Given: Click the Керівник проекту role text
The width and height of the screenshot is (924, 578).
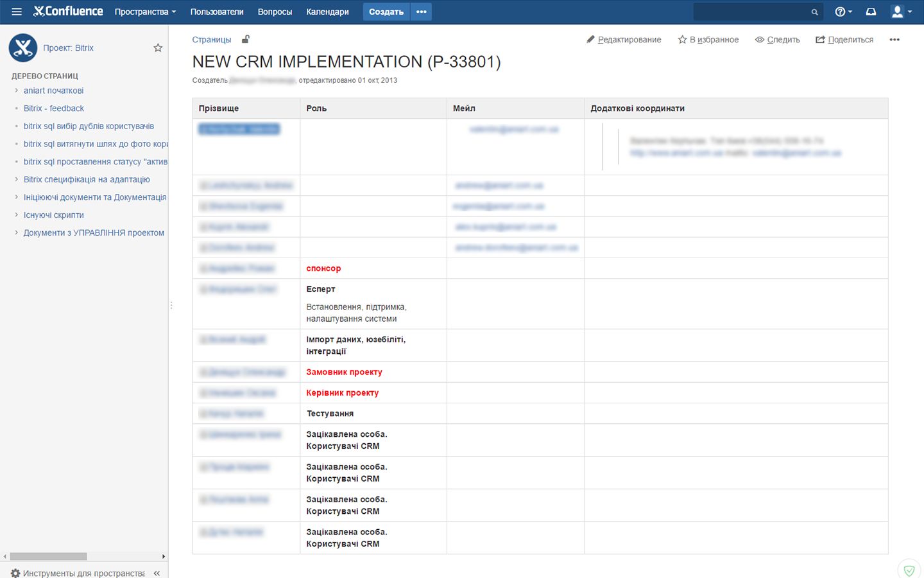Looking at the screenshot, I should (x=342, y=392).
